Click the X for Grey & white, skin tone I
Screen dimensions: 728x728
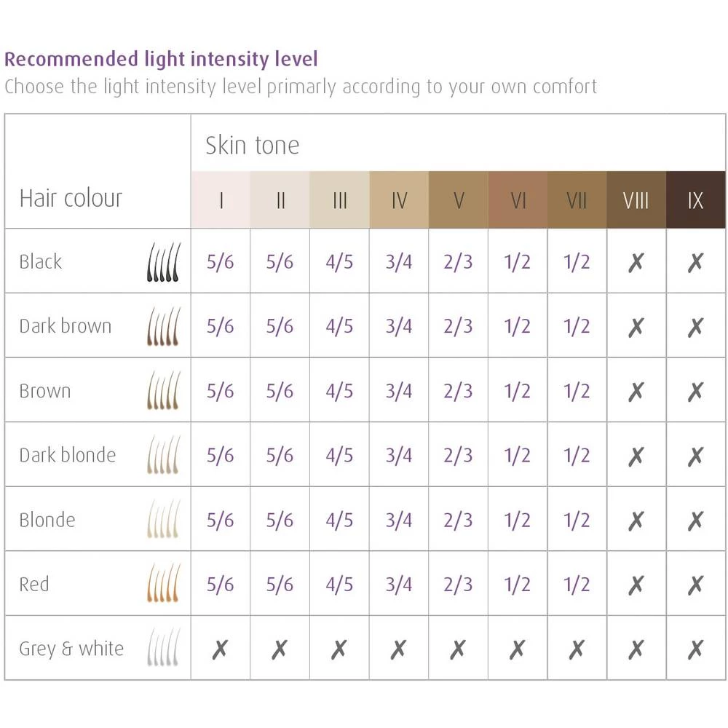tap(220, 649)
